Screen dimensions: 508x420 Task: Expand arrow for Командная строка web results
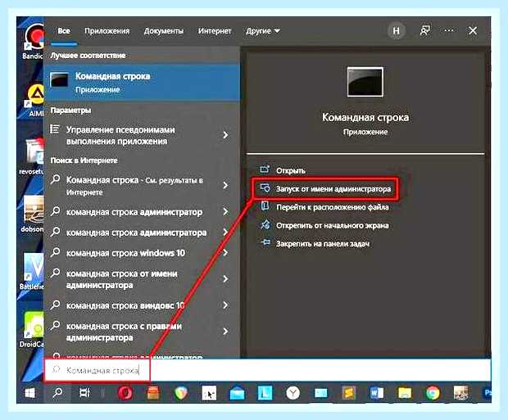[225, 185]
